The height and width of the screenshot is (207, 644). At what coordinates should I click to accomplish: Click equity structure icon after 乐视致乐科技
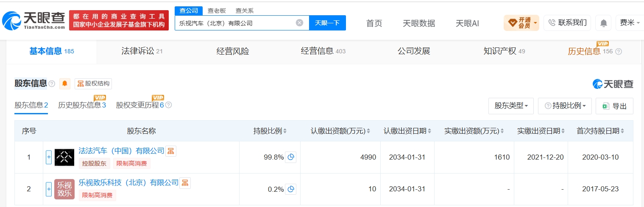(185, 183)
